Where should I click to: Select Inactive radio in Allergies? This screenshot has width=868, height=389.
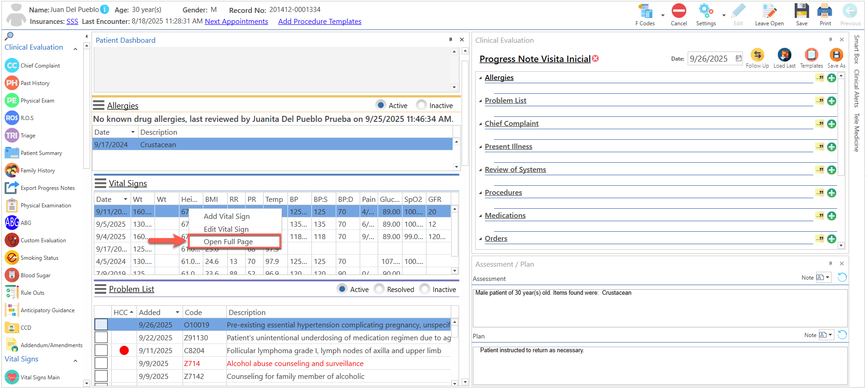[x=421, y=105]
